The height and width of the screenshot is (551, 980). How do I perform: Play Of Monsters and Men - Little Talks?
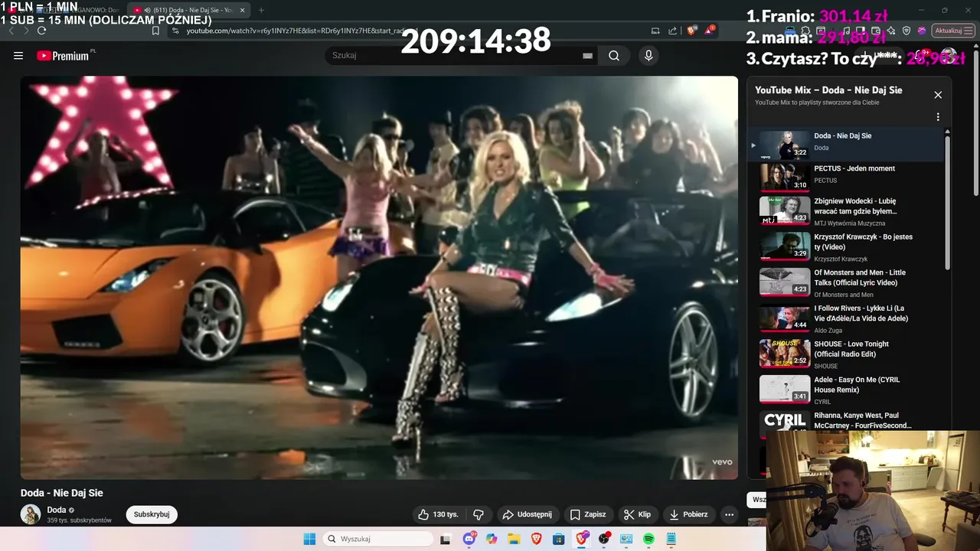(846, 282)
